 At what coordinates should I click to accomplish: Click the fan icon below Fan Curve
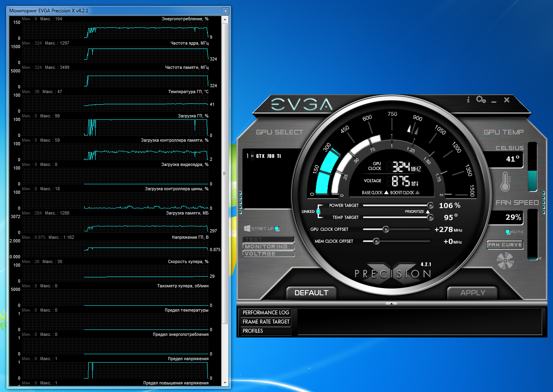pos(505,261)
